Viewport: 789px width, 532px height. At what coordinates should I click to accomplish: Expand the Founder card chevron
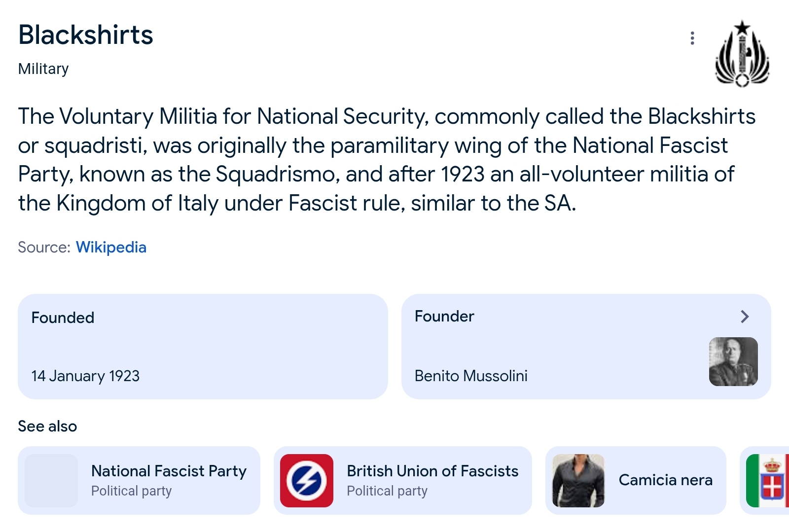click(x=745, y=317)
